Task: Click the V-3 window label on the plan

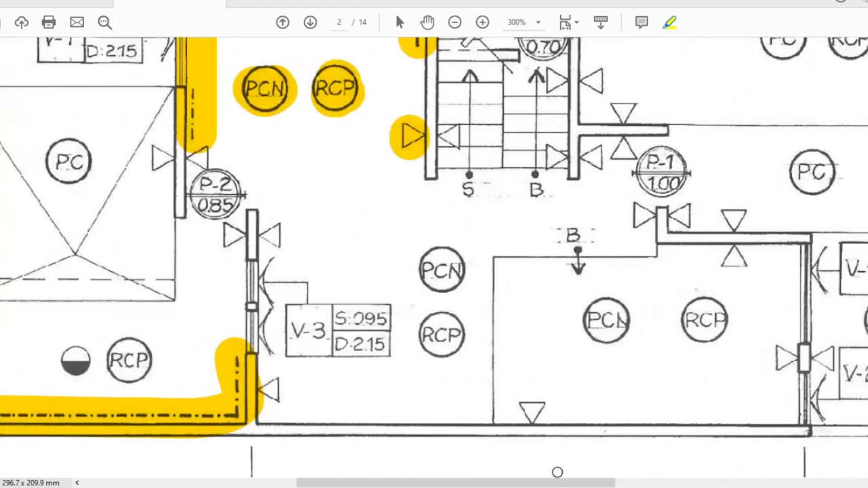Action: pyautogui.click(x=308, y=331)
